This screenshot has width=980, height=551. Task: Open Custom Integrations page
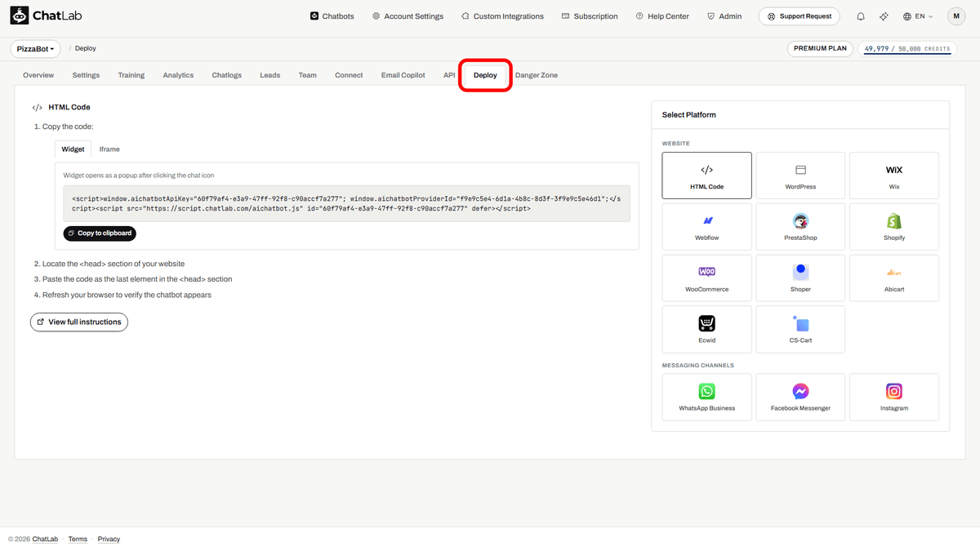point(502,16)
